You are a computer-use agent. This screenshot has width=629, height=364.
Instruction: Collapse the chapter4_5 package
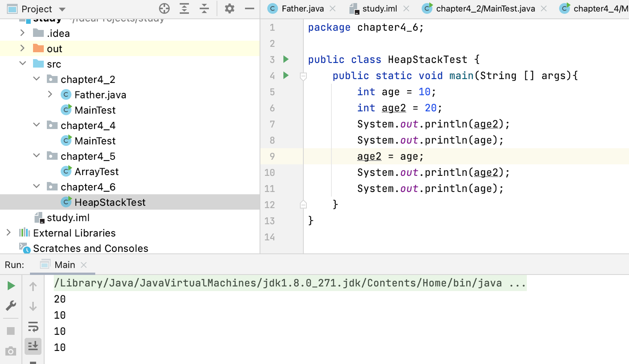point(36,156)
